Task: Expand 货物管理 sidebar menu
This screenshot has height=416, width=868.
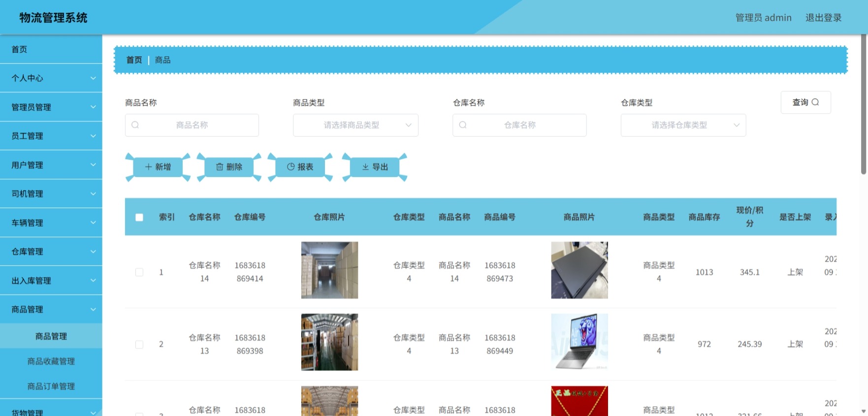Action: (51, 409)
